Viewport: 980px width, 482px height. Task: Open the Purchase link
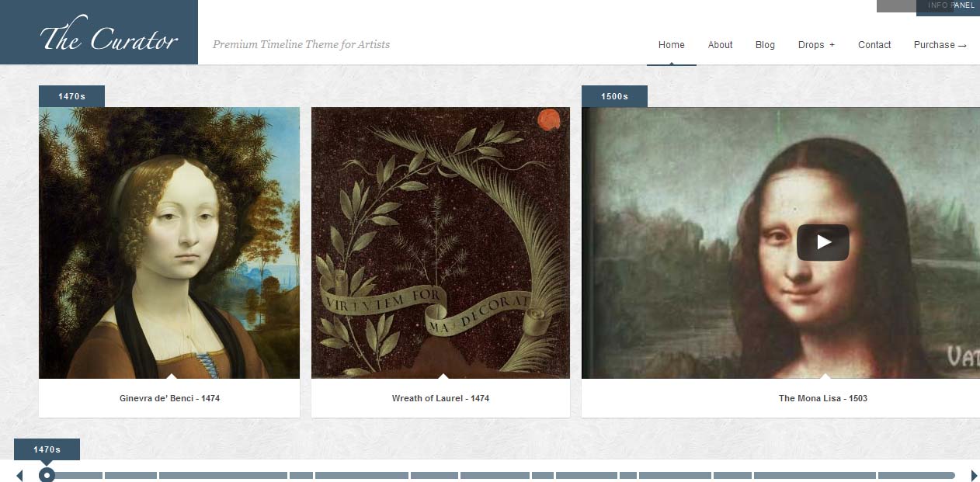point(940,45)
